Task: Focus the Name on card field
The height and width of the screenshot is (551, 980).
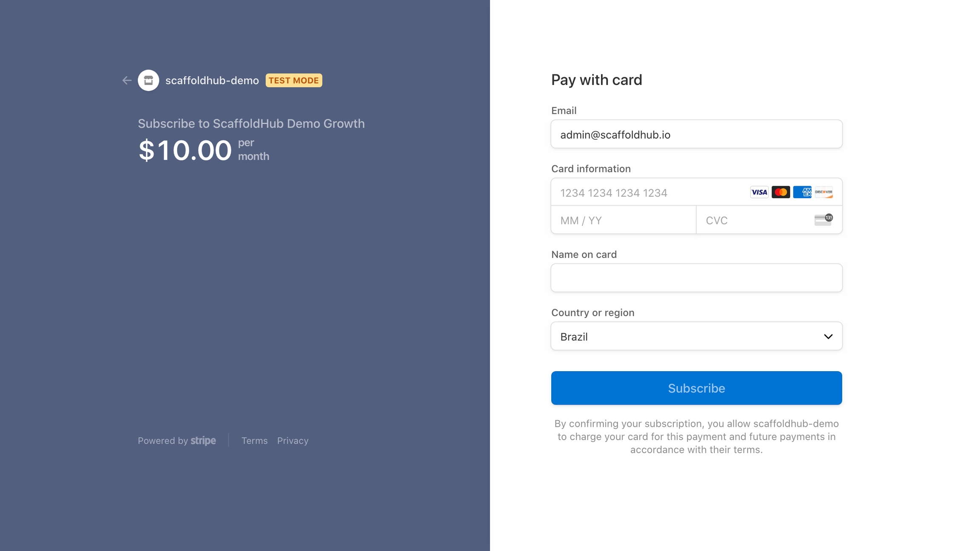Action: (696, 278)
